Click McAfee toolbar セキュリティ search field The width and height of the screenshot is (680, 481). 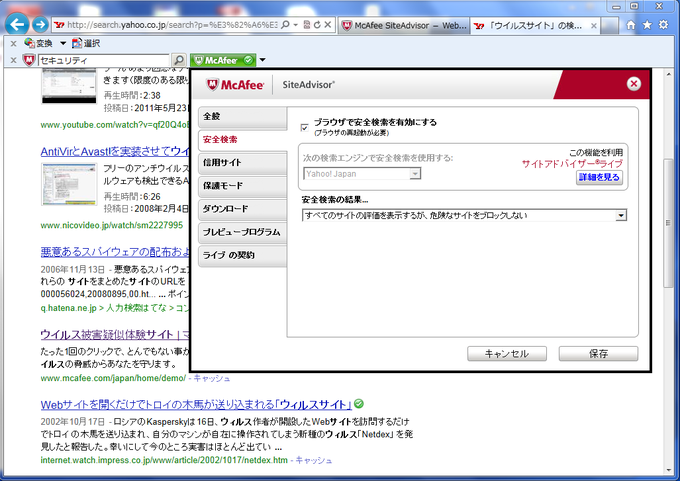coord(103,60)
